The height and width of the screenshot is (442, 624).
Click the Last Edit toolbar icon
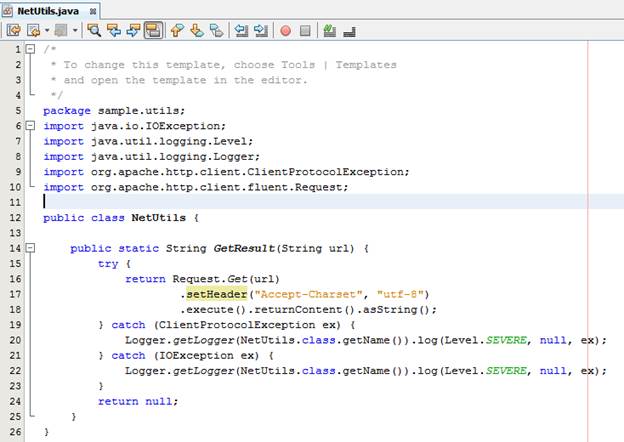pos(14,30)
